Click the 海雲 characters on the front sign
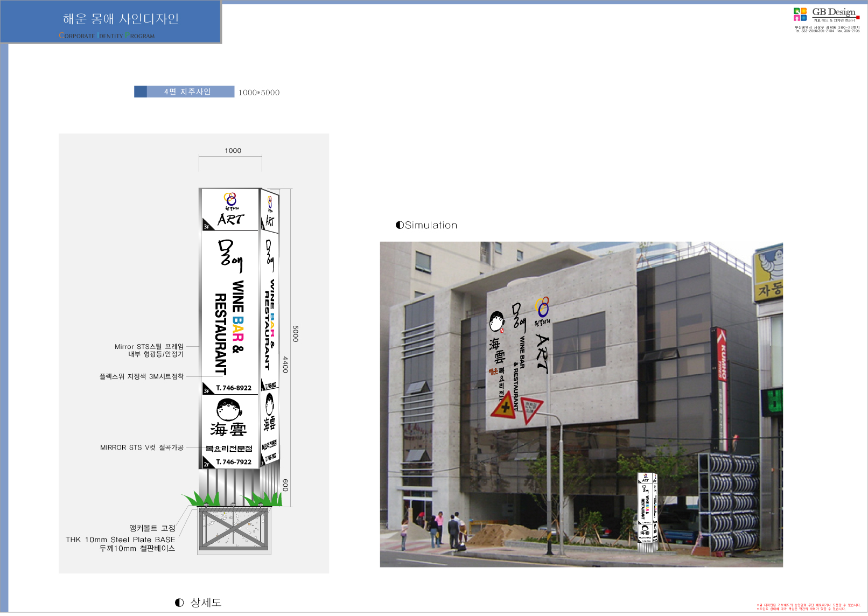 pyautogui.click(x=229, y=430)
